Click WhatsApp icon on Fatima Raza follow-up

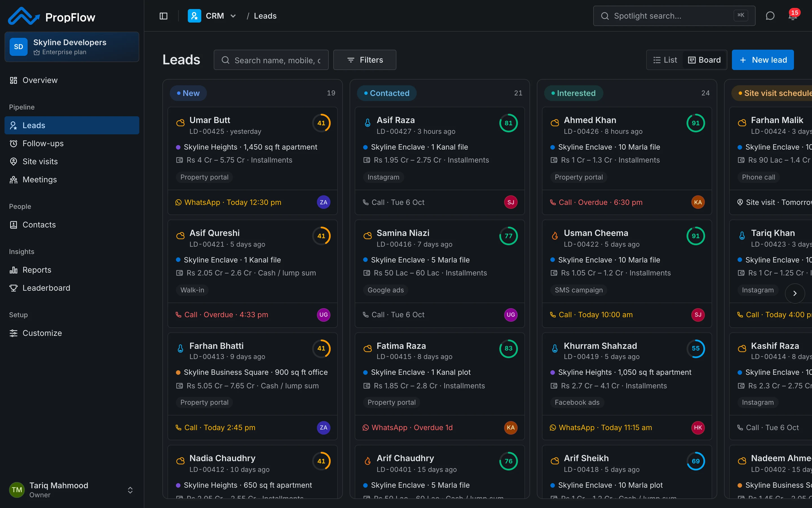(x=366, y=427)
